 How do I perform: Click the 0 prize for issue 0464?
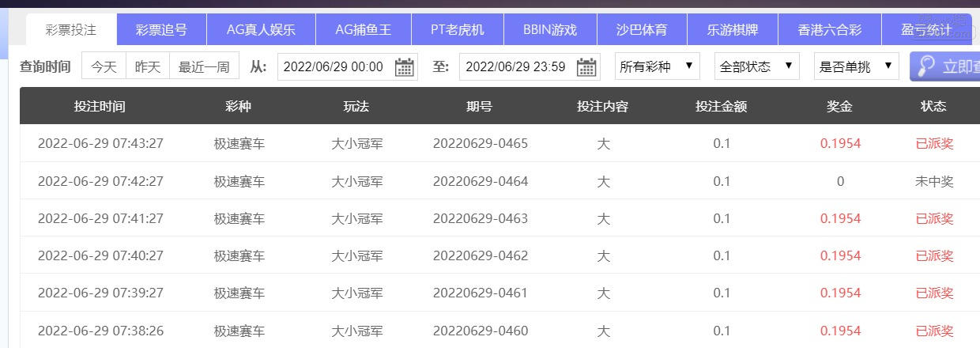(x=840, y=181)
